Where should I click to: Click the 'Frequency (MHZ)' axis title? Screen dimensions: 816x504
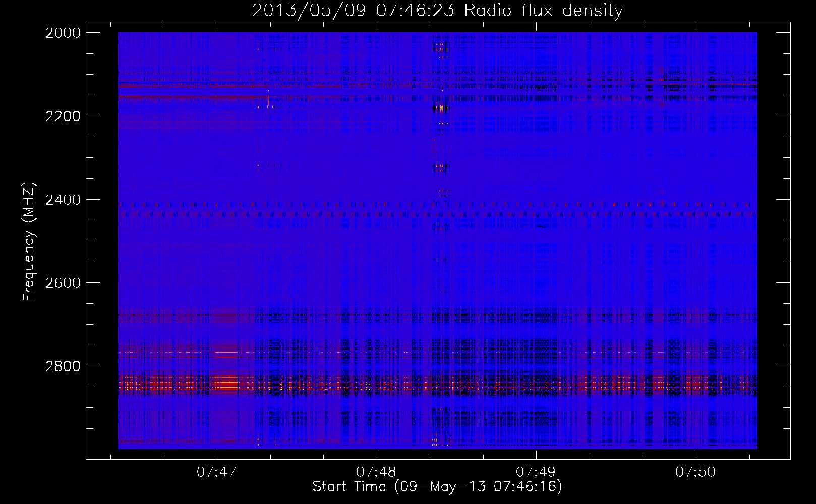[29, 242]
